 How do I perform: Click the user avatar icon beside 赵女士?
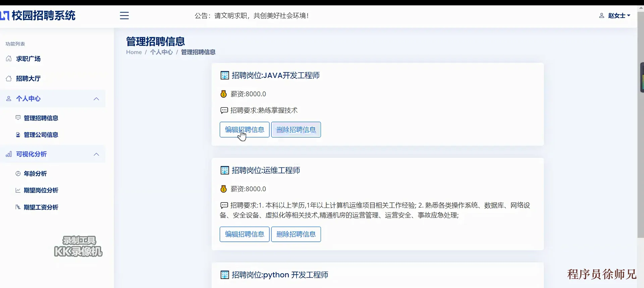[601, 16]
